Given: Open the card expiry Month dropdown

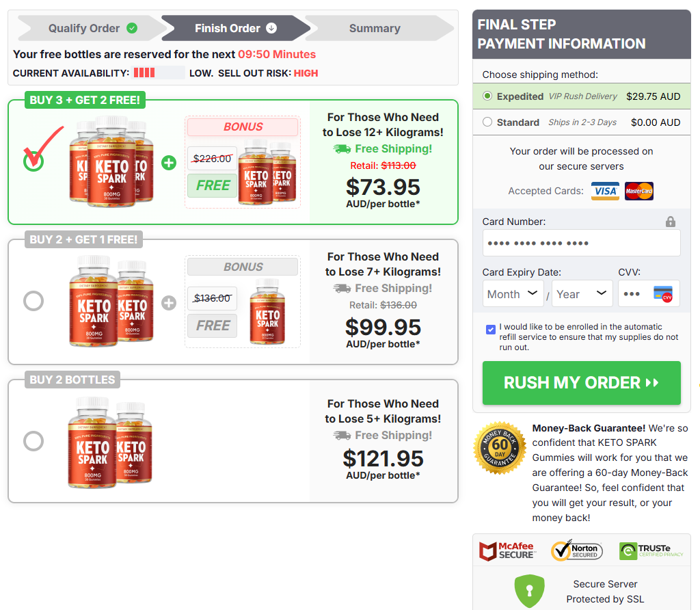Looking at the screenshot, I should (513, 293).
